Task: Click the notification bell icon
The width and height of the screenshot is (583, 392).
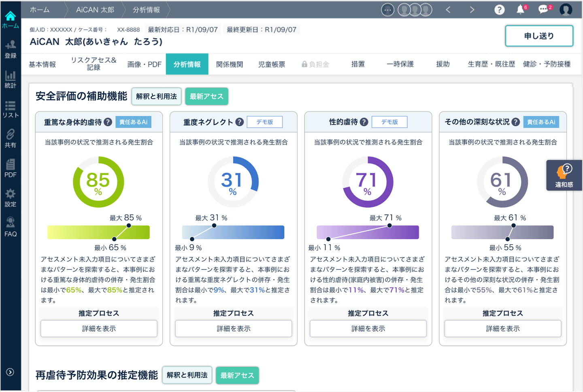Action: pyautogui.click(x=521, y=10)
